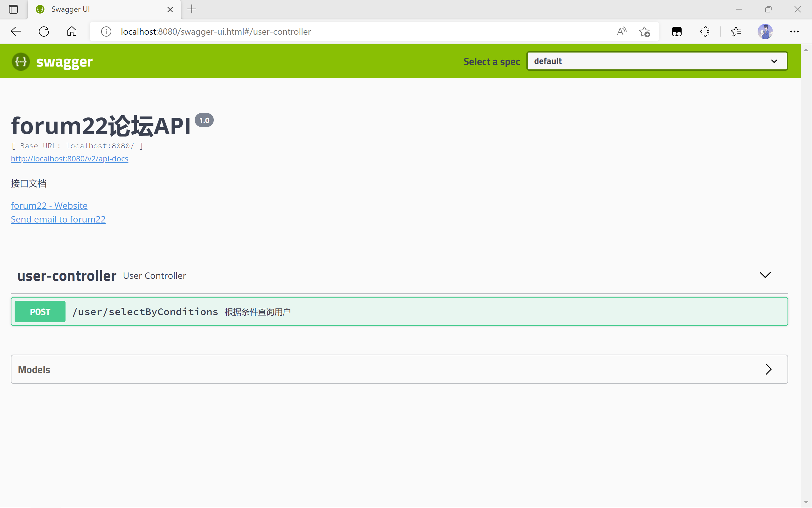Open the browser profile avatar
The width and height of the screenshot is (812, 508).
coord(765,32)
